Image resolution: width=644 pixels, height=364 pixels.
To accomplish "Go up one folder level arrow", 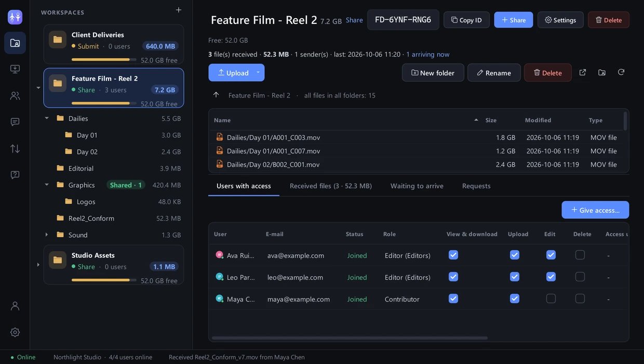I will 216,95.
